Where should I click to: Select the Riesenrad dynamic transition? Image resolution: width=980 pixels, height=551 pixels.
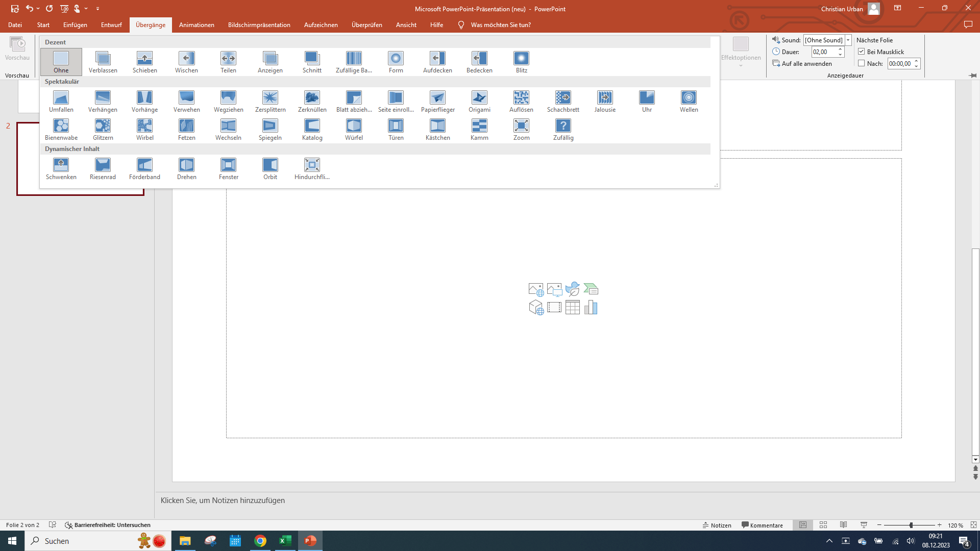tap(103, 169)
